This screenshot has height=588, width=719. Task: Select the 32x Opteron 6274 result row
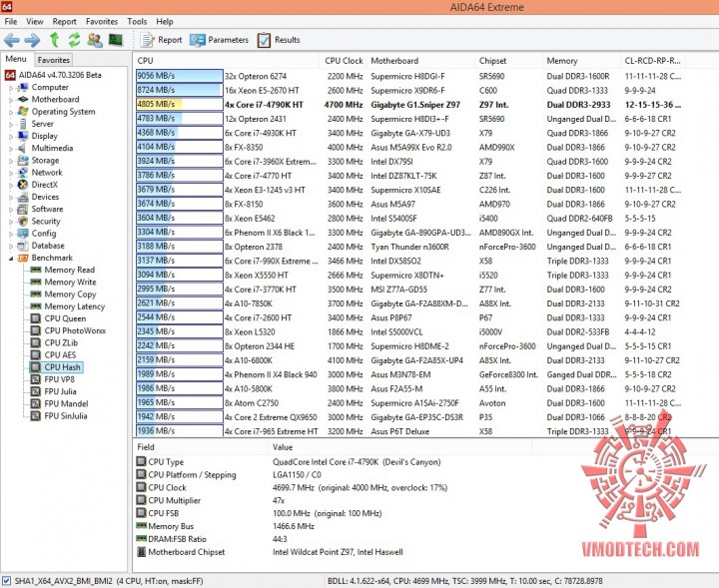408,76
